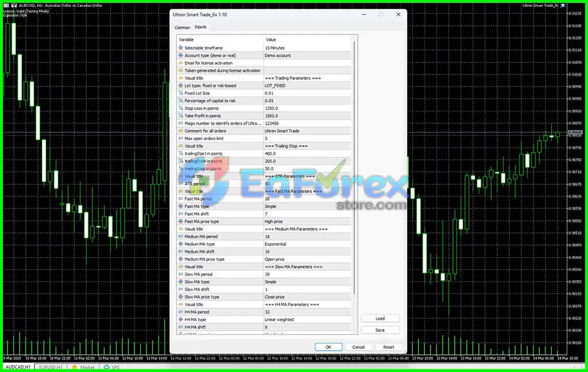Image resolution: width=588 pixels, height=372 pixels.
Task: Click the Variable column header
Action: (220, 40)
